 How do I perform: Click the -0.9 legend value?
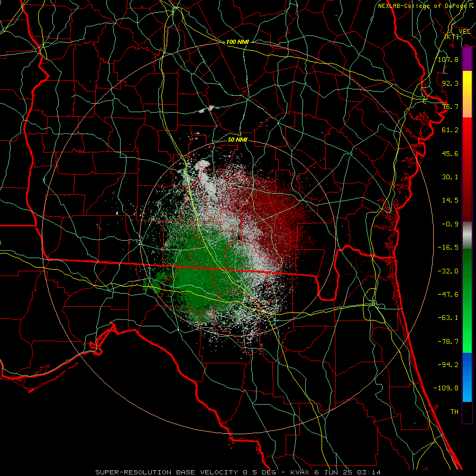point(450,224)
